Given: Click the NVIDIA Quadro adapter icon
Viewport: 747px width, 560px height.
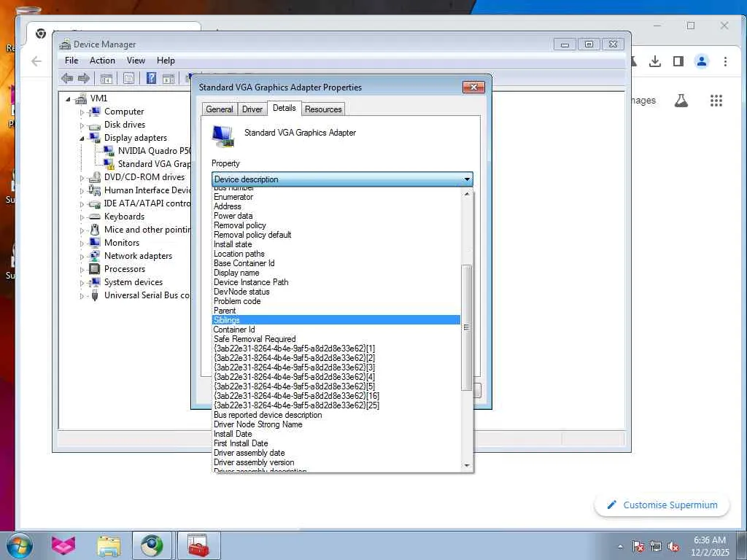Looking at the screenshot, I should pos(109,151).
